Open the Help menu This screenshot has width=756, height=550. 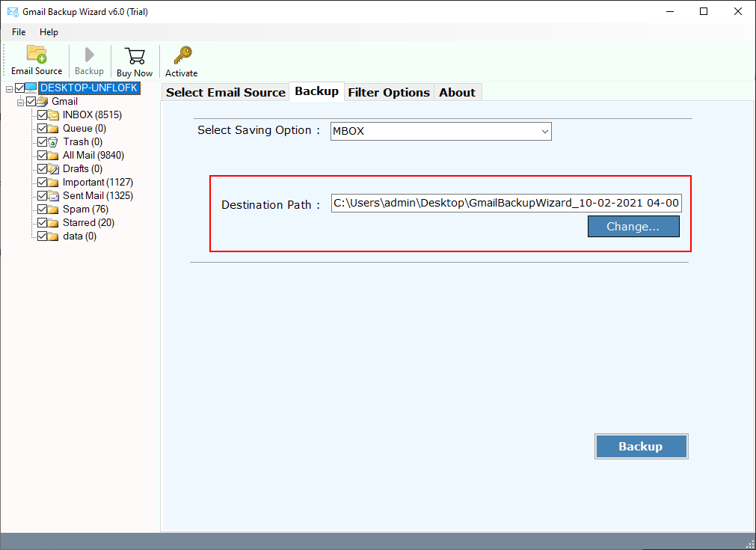(x=49, y=32)
